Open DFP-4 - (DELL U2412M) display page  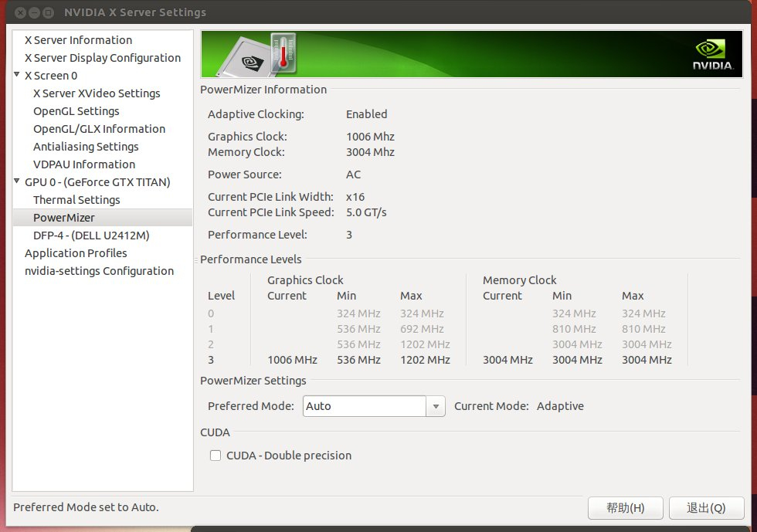point(91,236)
